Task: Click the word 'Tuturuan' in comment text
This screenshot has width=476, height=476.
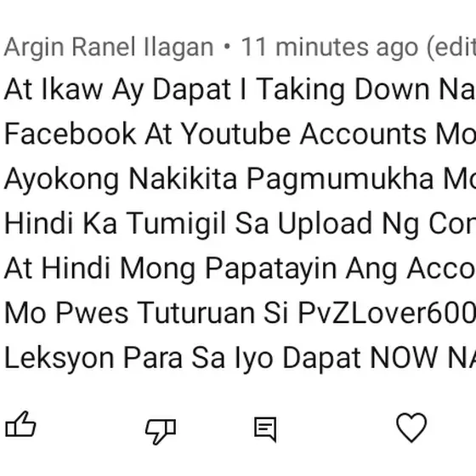Action: (195, 313)
